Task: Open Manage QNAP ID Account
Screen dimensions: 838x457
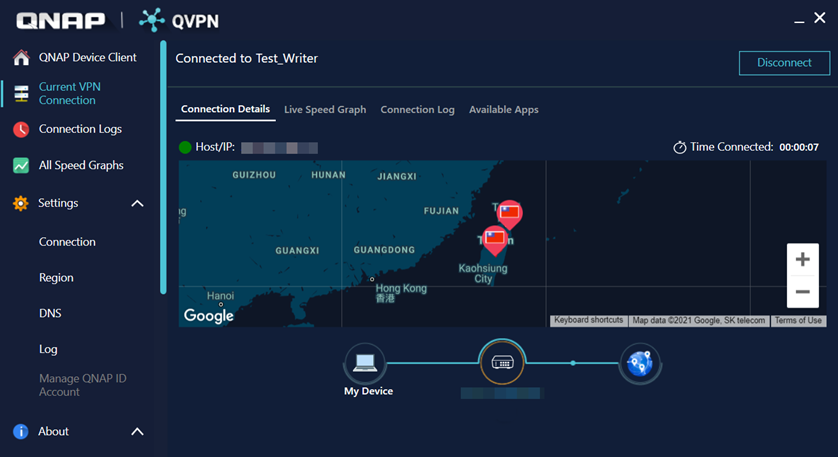Action: pos(83,385)
